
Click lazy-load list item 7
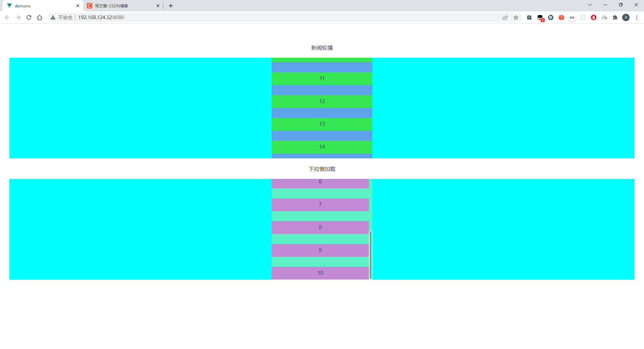pos(320,205)
